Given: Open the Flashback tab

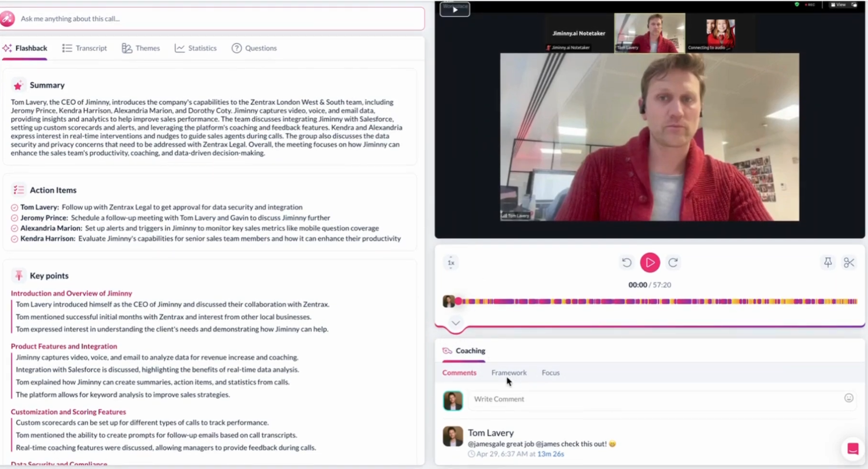Looking at the screenshot, I should 25,48.
